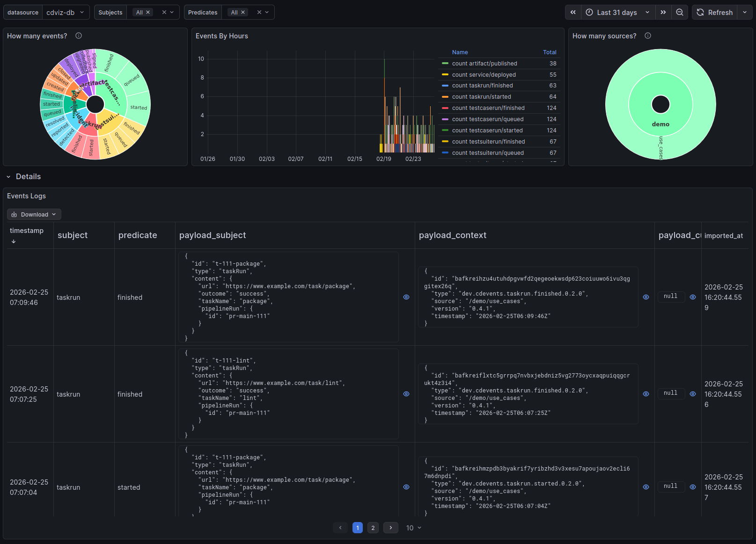The height and width of the screenshot is (544, 756).
Task: Sort table by predicate column header
Action: (x=138, y=235)
